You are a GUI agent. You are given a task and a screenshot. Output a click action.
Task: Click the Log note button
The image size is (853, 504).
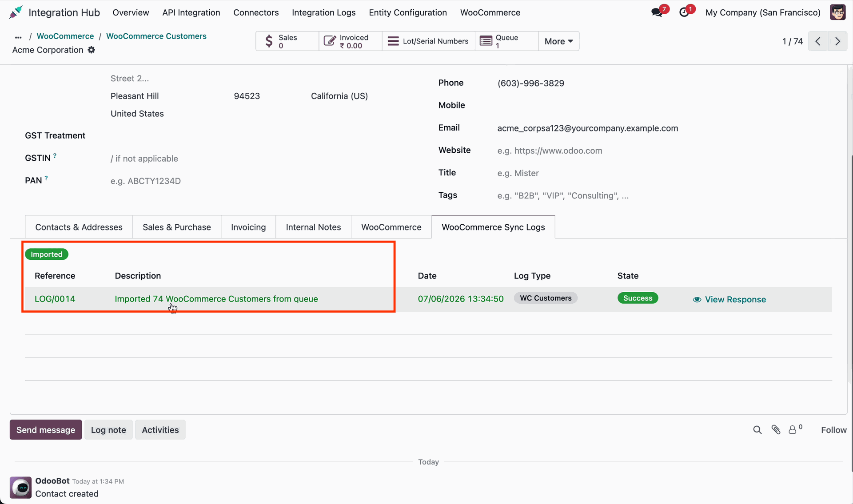tap(108, 430)
